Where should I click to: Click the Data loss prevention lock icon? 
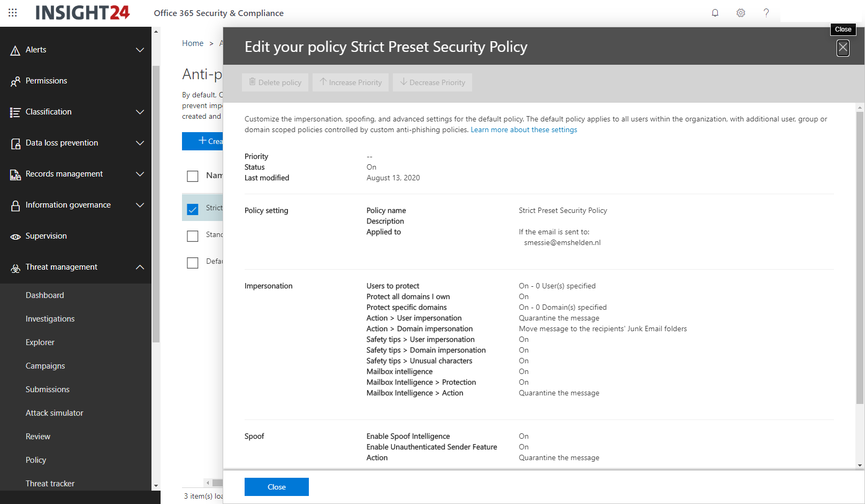click(x=16, y=143)
